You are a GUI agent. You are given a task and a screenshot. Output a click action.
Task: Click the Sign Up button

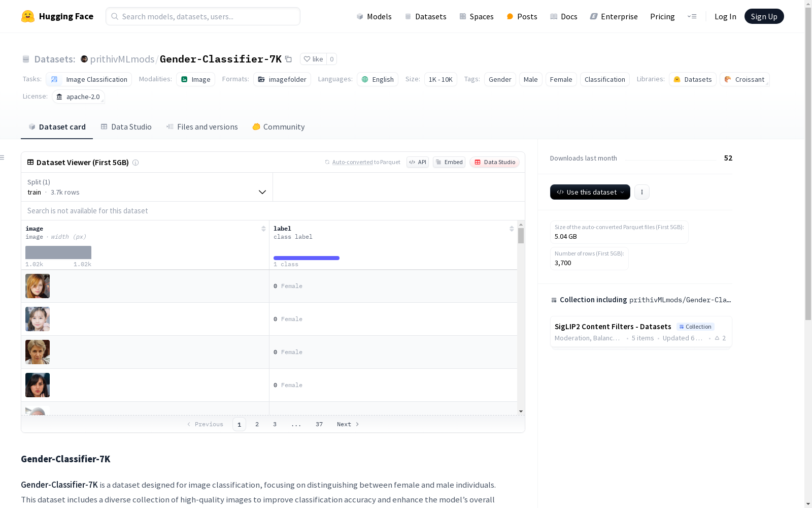(x=764, y=16)
